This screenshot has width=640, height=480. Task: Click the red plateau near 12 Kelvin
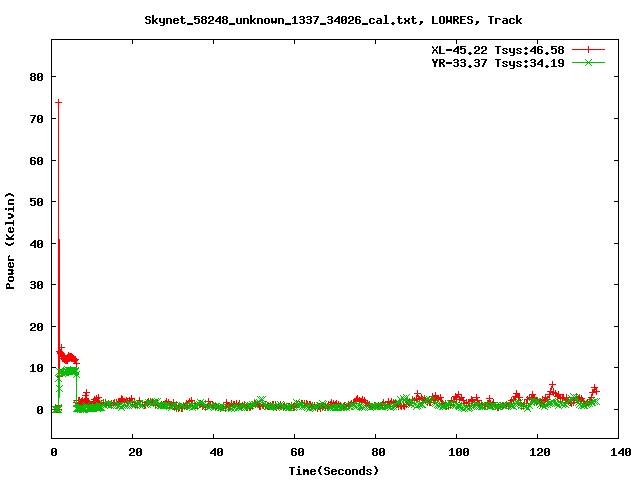point(68,358)
